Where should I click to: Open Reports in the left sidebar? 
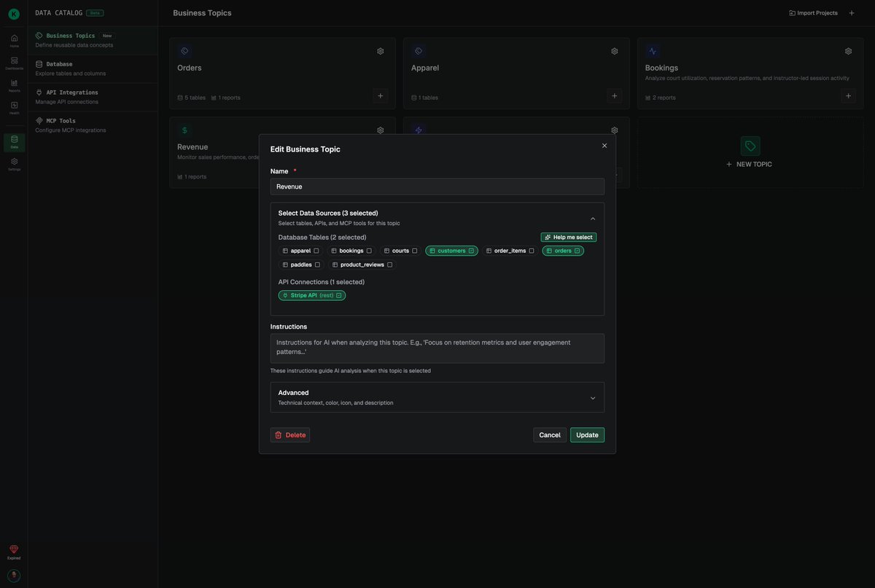click(14, 85)
